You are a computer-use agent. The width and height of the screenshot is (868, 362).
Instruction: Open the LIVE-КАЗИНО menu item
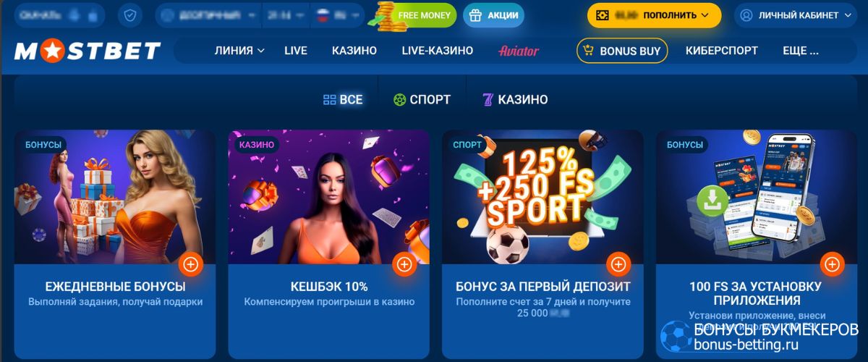(438, 51)
